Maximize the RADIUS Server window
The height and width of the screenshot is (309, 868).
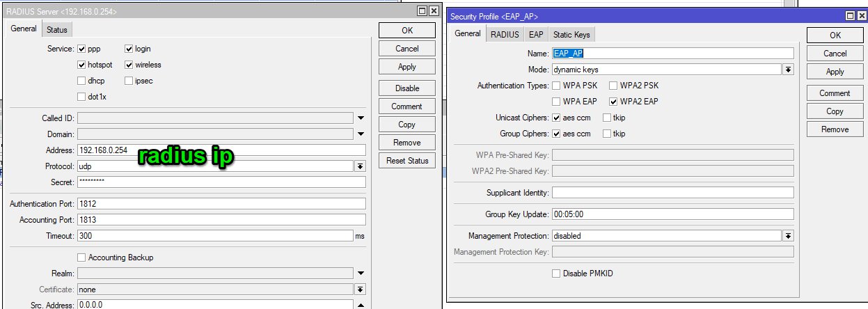[422, 11]
